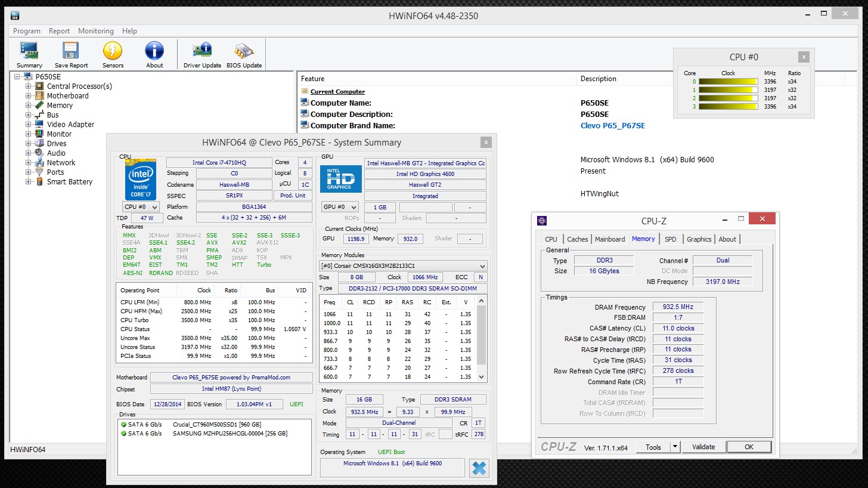The width and height of the screenshot is (868, 488).
Task: Launch BIOS Update from the toolbar
Action: (x=244, y=55)
